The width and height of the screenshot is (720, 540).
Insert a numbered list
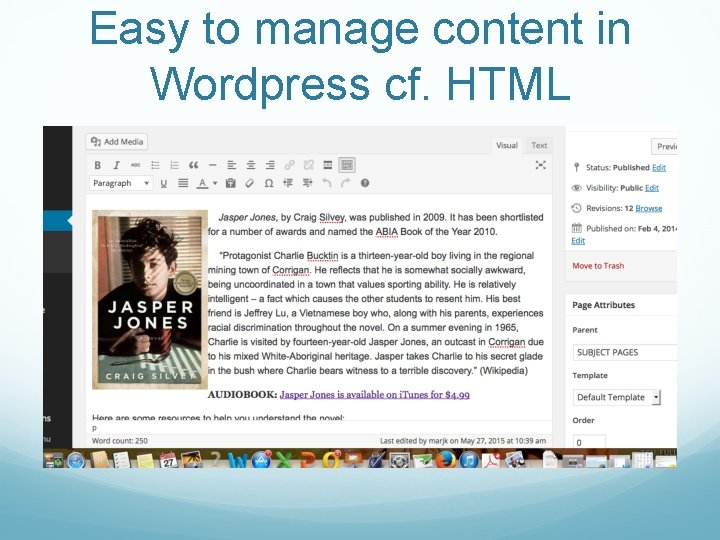click(174, 165)
